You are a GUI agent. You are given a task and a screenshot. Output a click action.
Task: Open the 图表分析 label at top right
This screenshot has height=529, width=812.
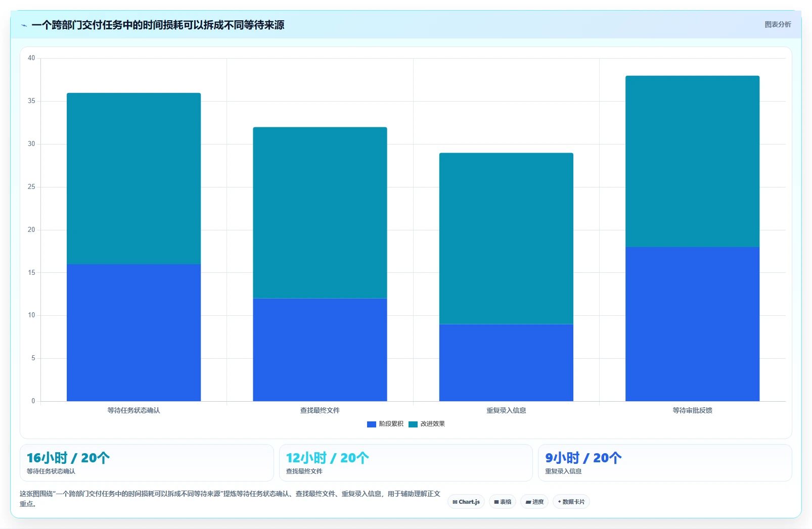pos(778,24)
